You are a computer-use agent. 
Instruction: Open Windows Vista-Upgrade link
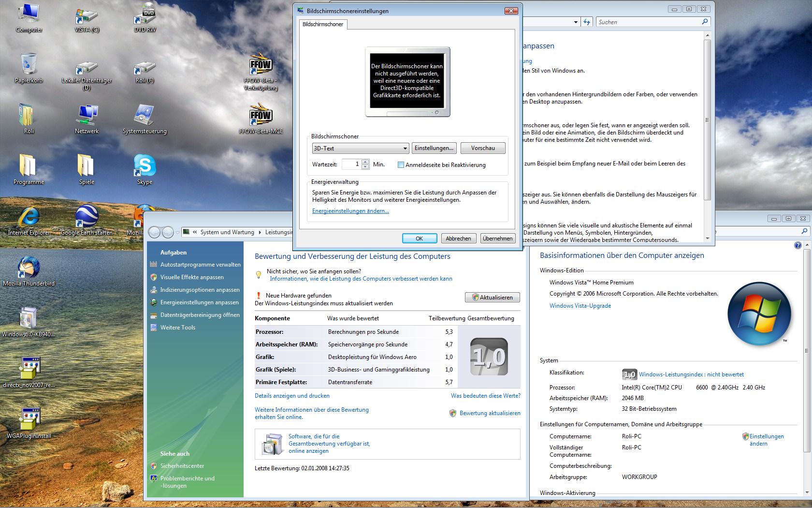580,306
